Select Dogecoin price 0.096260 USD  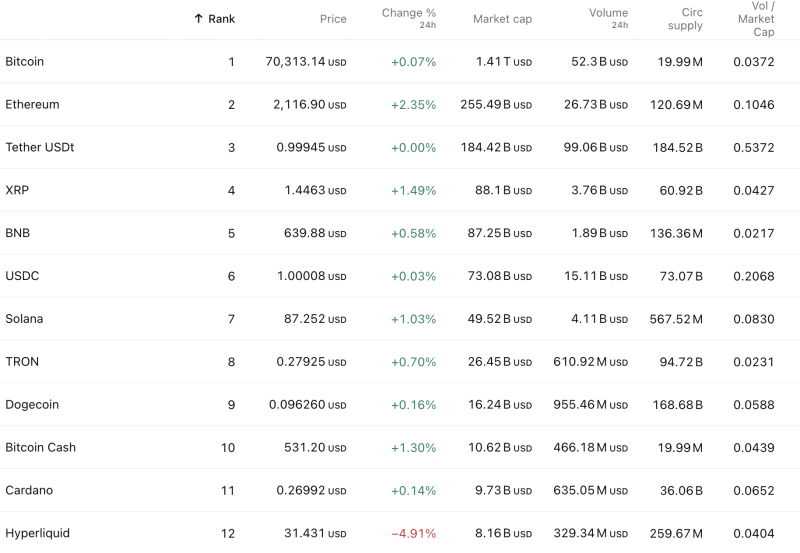(x=308, y=405)
